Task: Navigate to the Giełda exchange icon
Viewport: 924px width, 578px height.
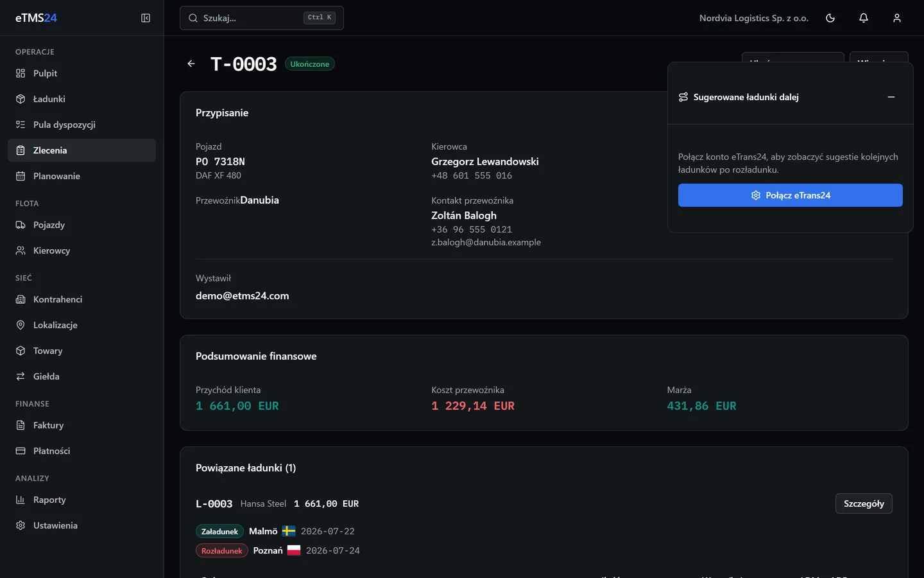Action: [21, 376]
